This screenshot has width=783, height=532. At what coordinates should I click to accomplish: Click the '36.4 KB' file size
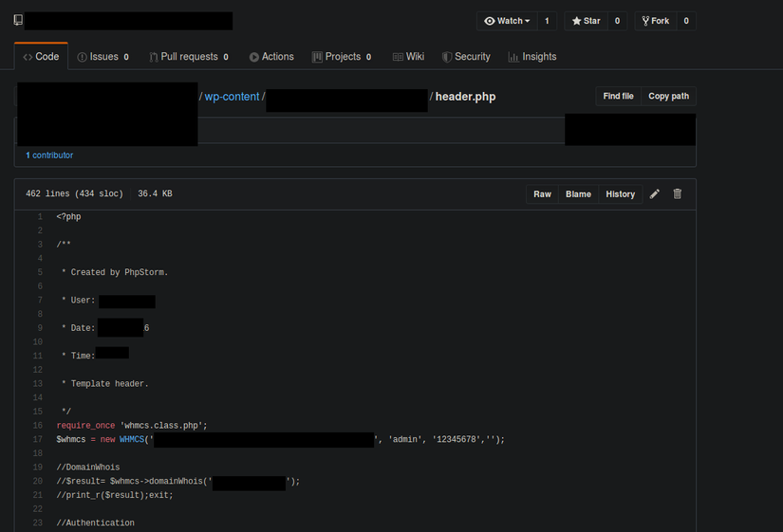[x=155, y=193]
